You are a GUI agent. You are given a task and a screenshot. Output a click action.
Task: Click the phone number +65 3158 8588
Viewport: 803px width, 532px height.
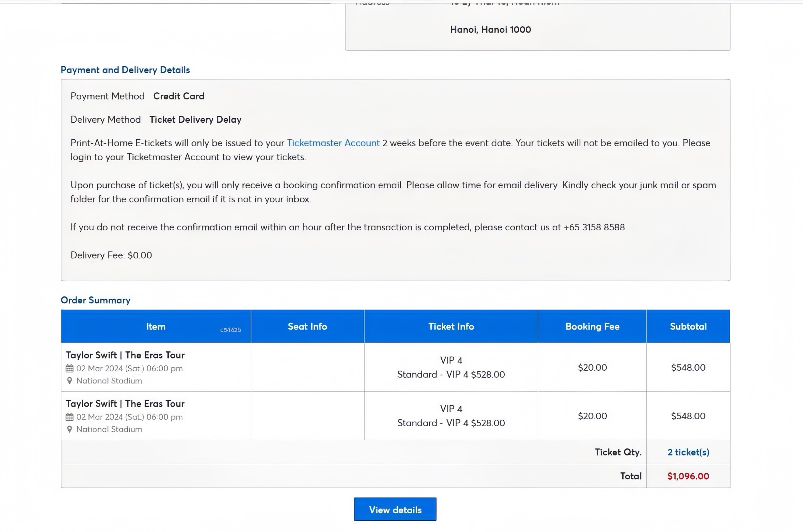click(x=595, y=227)
